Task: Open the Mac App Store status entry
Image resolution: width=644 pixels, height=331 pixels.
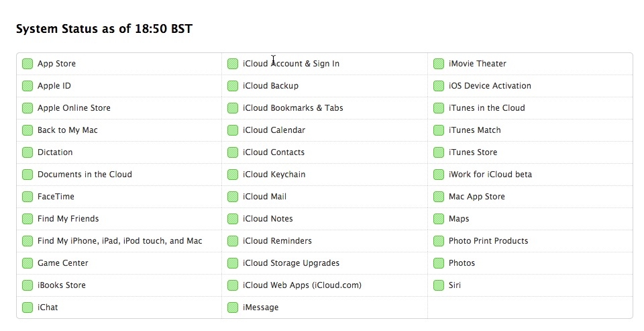Action: 477,197
